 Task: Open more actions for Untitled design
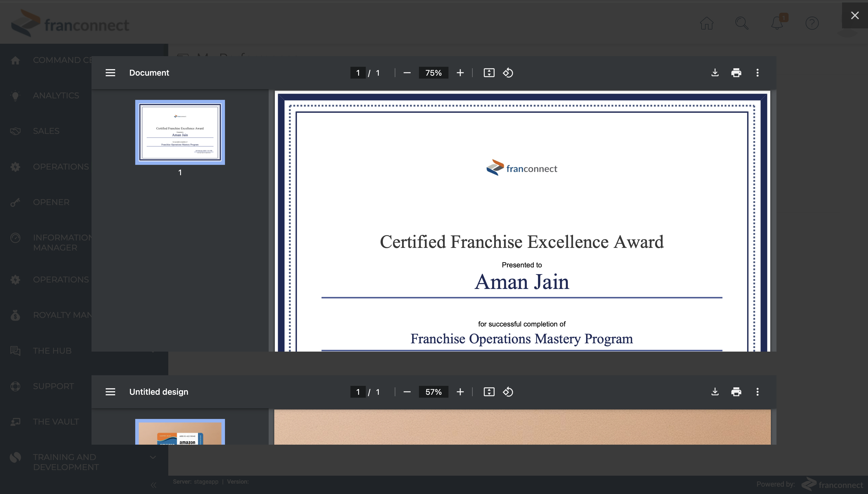pyautogui.click(x=758, y=392)
